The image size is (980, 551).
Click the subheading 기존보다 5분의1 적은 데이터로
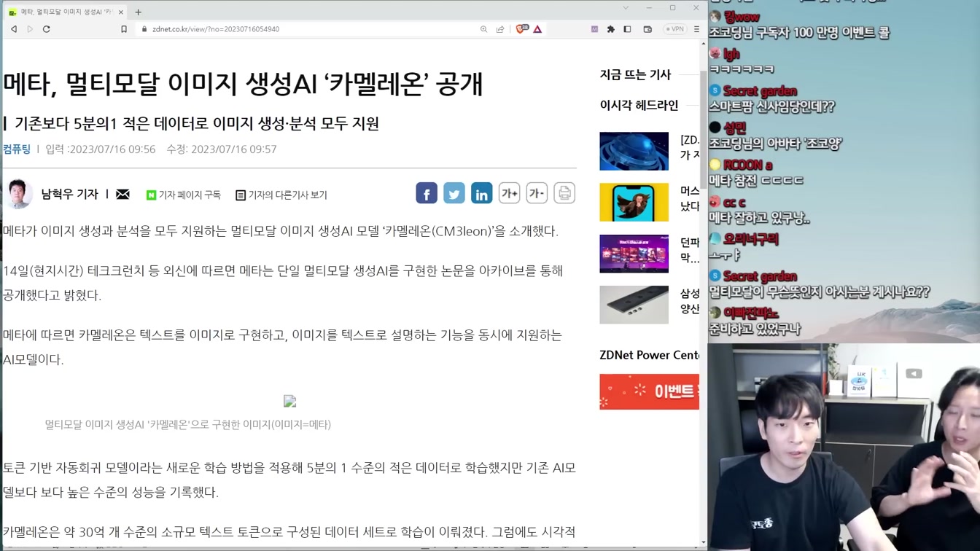(197, 123)
